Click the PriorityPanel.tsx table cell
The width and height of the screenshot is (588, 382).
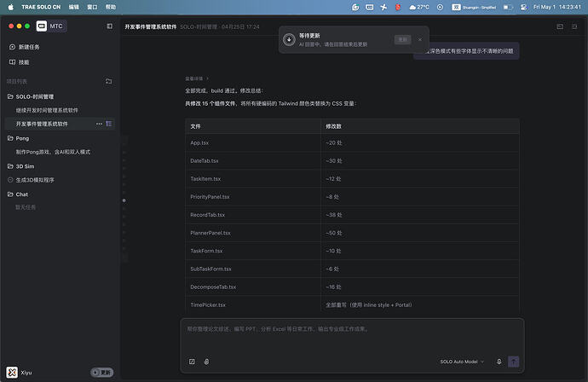point(253,197)
